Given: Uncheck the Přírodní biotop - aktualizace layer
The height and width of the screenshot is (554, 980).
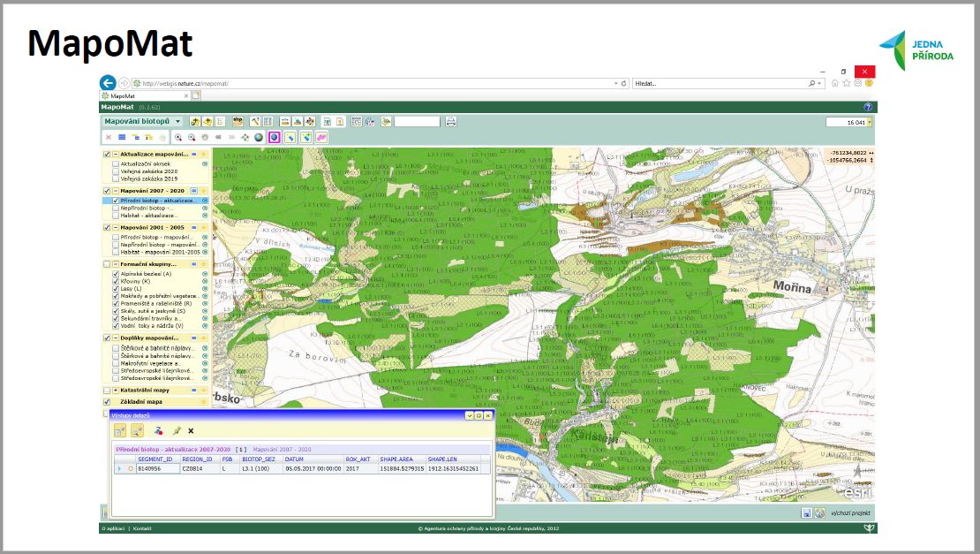Looking at the screenshot, I should click(x=116, y=201).
